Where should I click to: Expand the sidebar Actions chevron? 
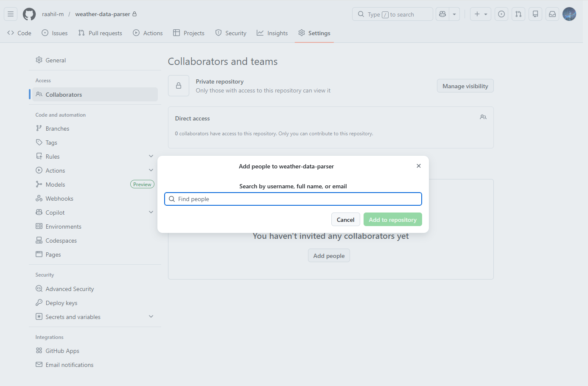click(151, 170)
